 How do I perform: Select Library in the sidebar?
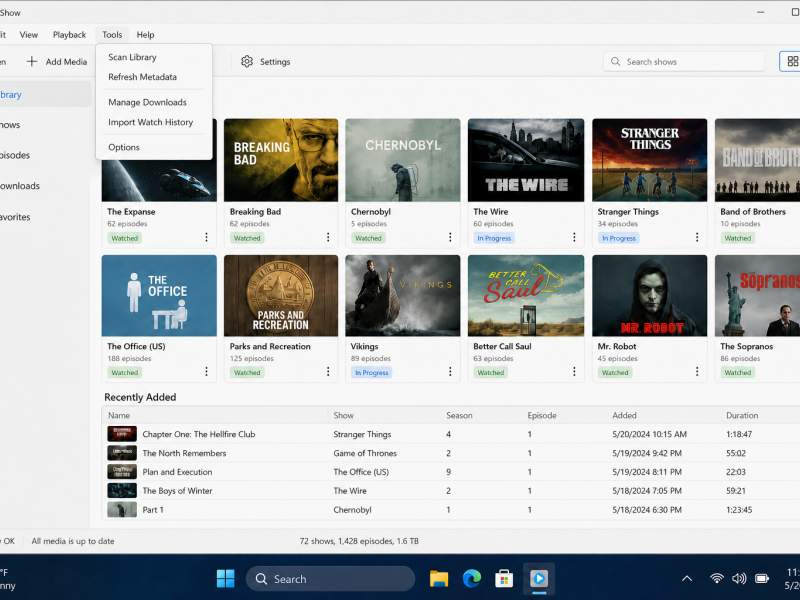point(45,94)
